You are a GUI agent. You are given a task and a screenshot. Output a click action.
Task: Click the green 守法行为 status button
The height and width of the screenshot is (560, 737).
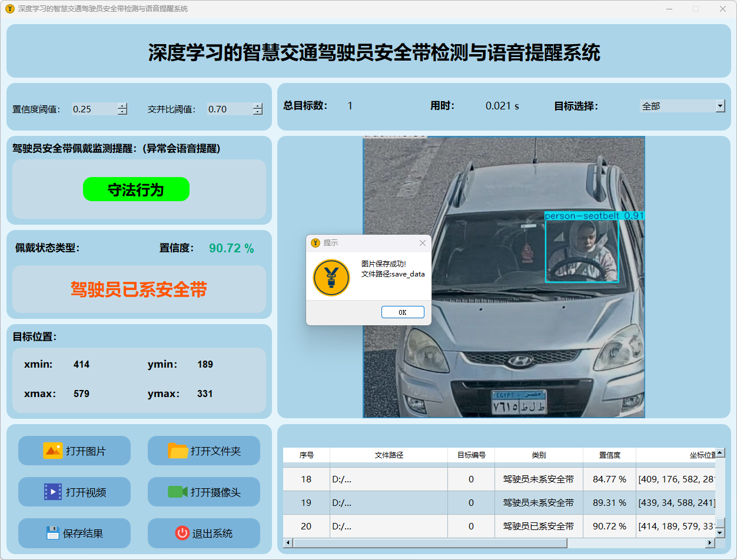coord(136,189)
